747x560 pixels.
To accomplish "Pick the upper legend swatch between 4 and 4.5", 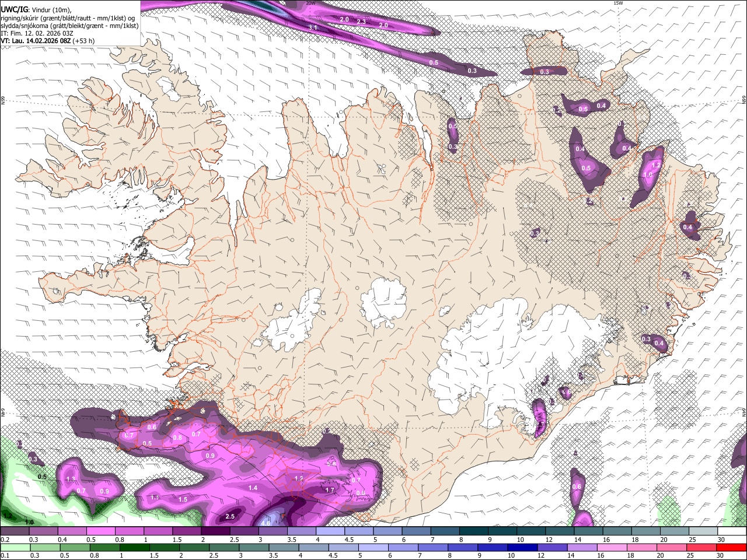I will point(330,531).
